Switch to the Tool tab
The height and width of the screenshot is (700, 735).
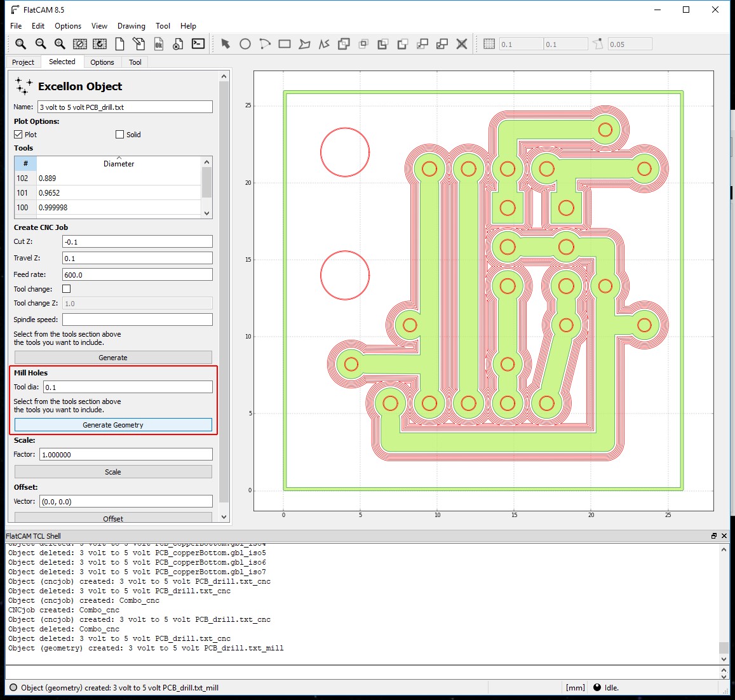[x=135, y=62]
